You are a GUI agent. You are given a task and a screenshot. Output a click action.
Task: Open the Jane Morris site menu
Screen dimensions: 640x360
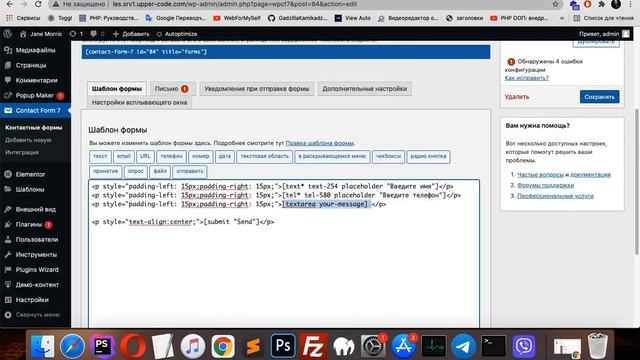(41, 34)
